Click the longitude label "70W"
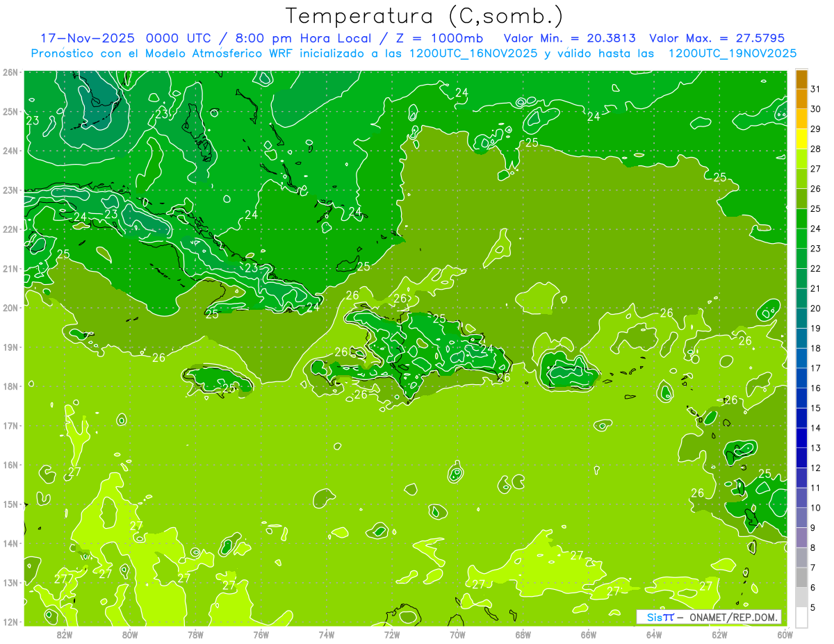Viewport: 834px width, 644px height. tap(457, 634)
